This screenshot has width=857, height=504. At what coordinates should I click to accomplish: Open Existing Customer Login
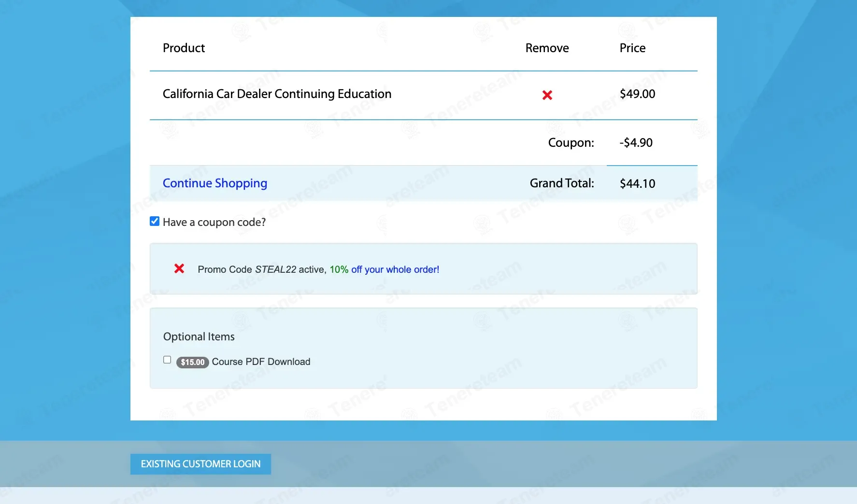click(200, 464)
